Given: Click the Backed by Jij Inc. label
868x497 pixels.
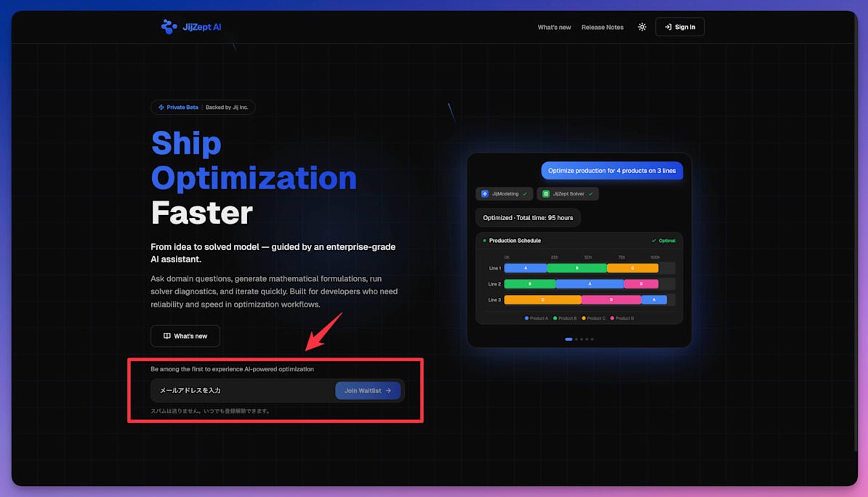Looking at the screenshot, I should click(x=227, y=108).
